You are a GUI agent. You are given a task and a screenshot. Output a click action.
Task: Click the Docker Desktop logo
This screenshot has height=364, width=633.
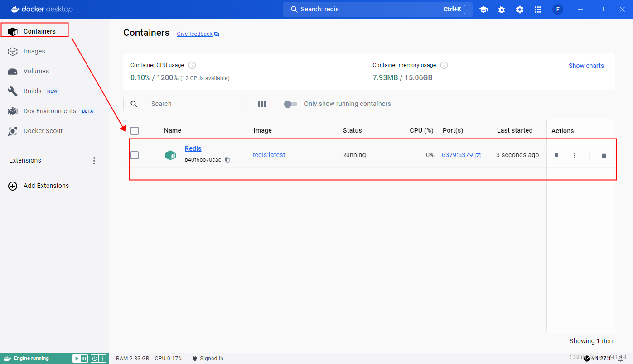(42, 10)
